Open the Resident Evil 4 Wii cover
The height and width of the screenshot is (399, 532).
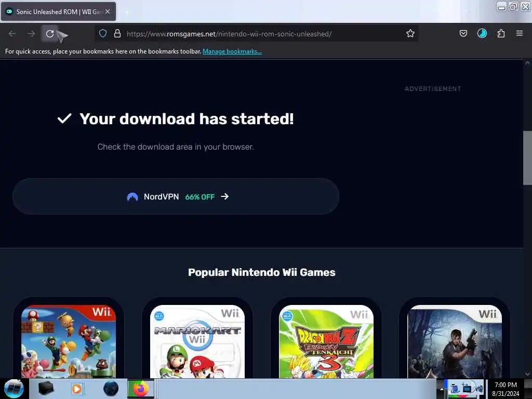pyautogui.click(x=455, y=341)
